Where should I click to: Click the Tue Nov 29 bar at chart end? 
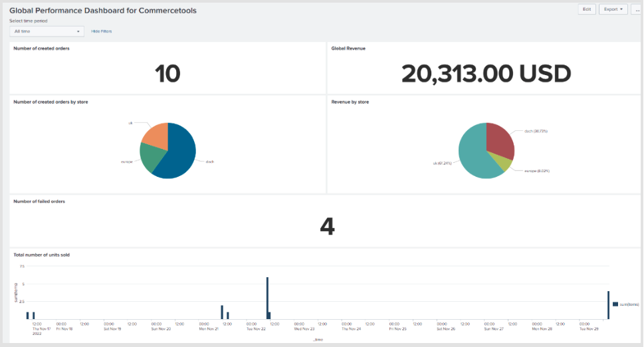pos(608,305)
